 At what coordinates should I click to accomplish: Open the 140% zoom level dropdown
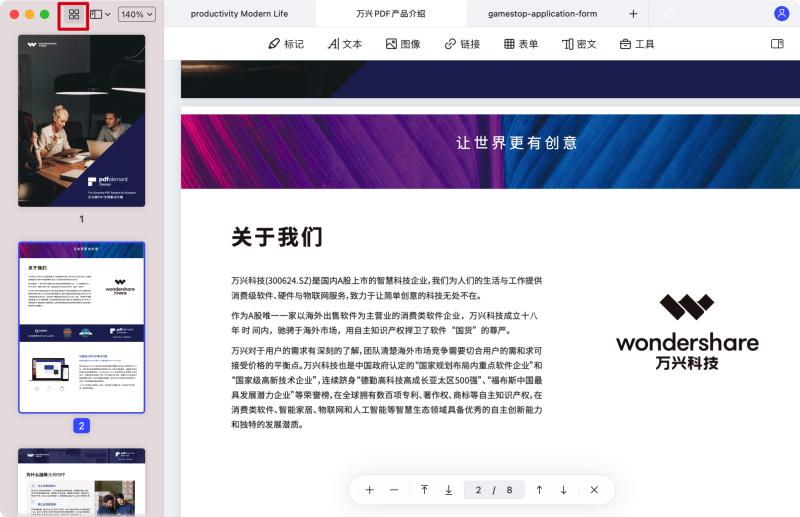point(137,14)
